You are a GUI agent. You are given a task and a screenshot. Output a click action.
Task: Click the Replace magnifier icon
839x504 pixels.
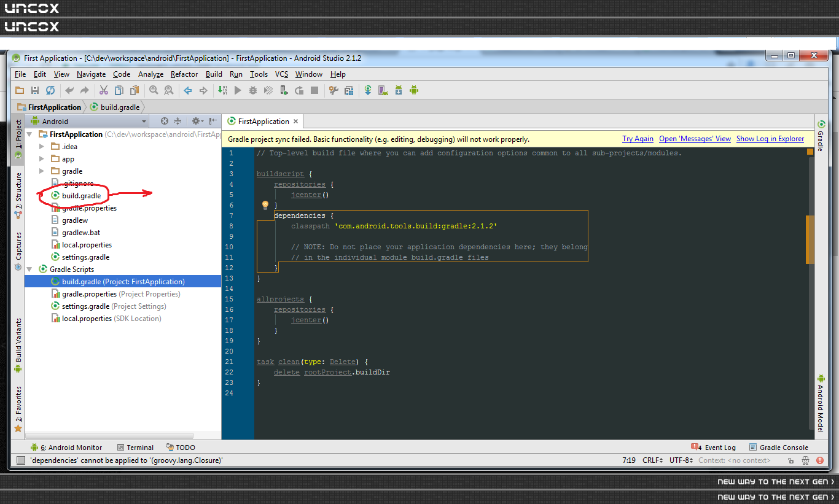[x=169, y=90]
